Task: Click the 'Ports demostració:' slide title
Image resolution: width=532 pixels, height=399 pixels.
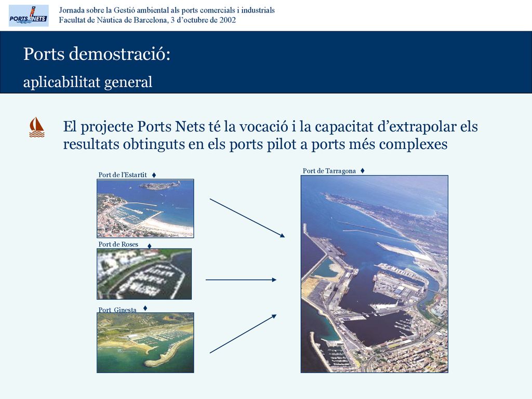Action: click(97, 54)
